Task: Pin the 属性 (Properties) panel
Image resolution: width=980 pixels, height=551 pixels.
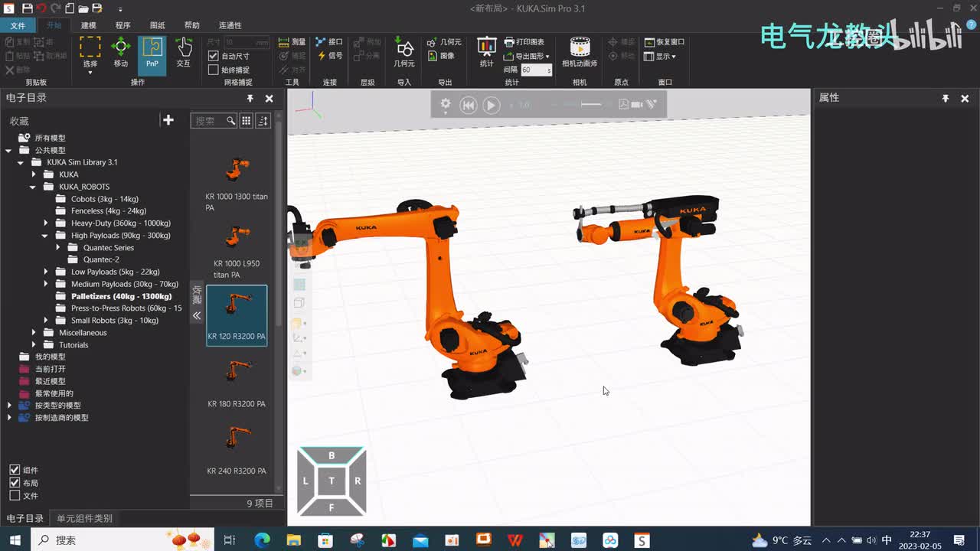Action: [946, 98]
